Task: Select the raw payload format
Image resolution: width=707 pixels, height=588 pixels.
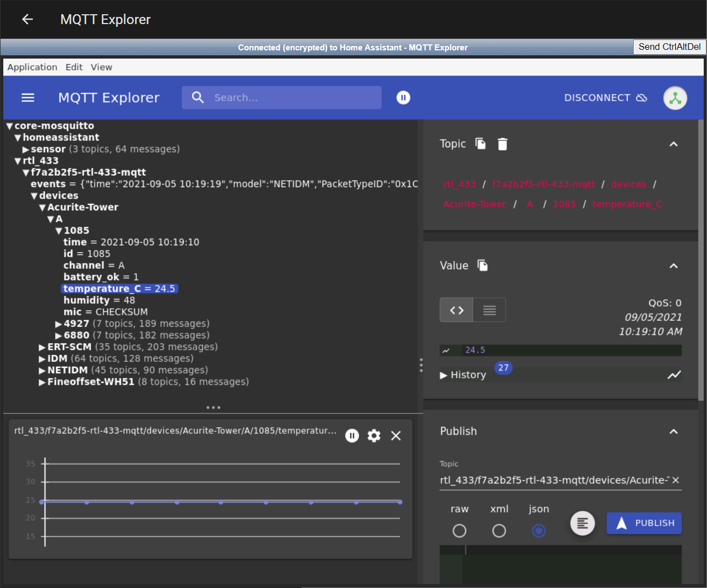Action: click(x=460, y=531)
